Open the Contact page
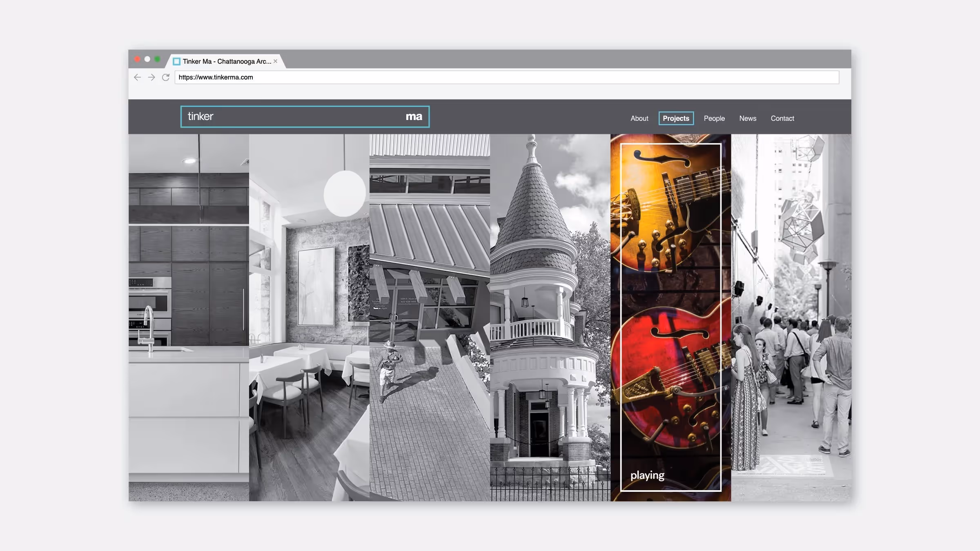 coord(782,118)
